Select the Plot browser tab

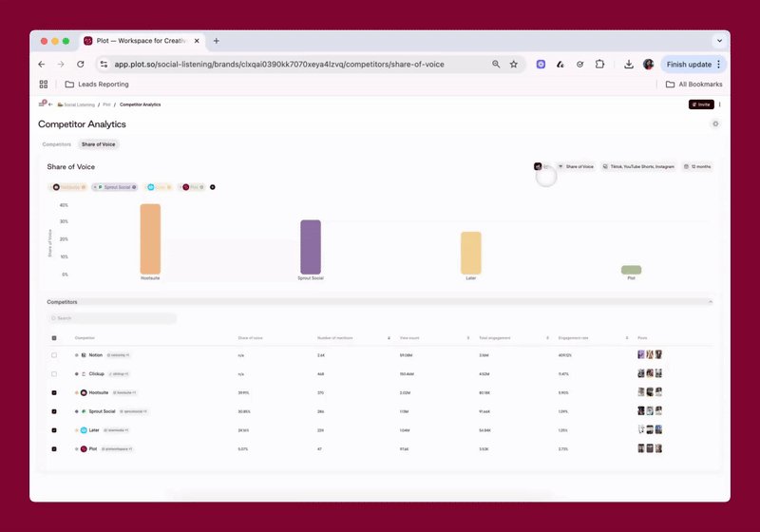click(141, 41)
